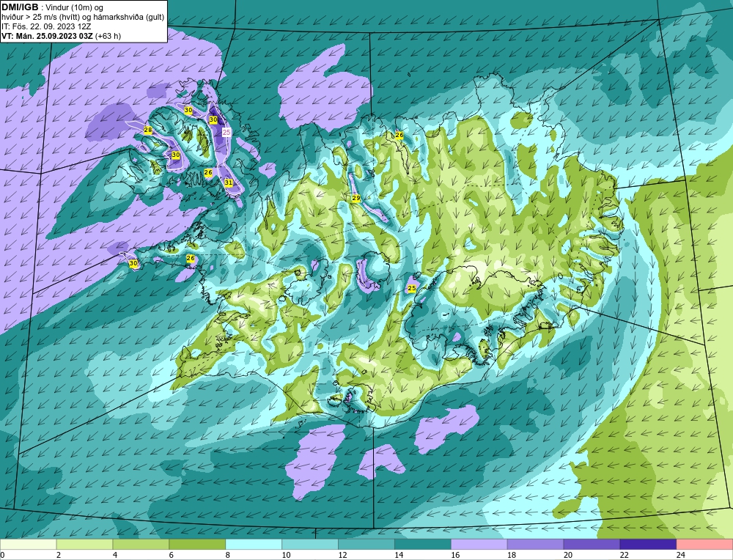Select the '(+63 h)' forecast offset text
This screenshot has height=560, width=733.
point(108,36)
